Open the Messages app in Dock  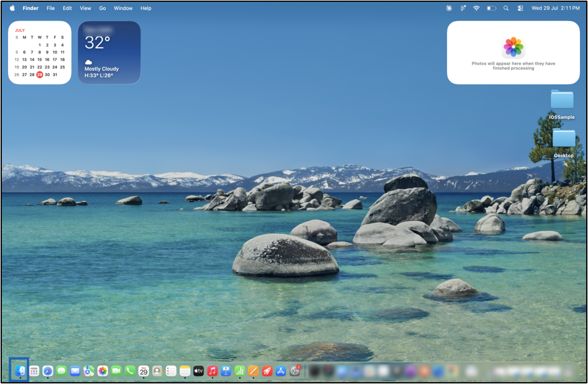click(x=61, y=371)
